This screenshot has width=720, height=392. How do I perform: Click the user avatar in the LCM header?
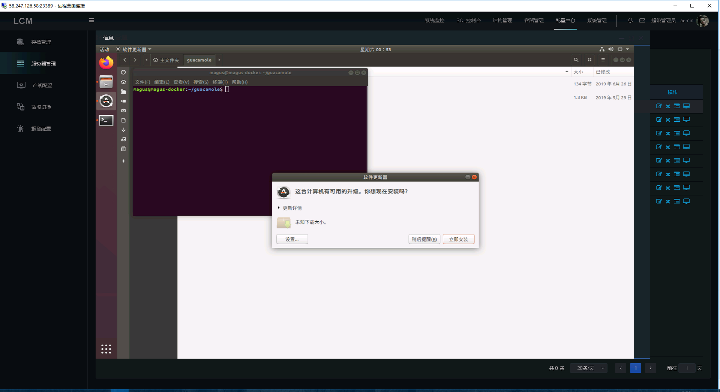[703, 21]
